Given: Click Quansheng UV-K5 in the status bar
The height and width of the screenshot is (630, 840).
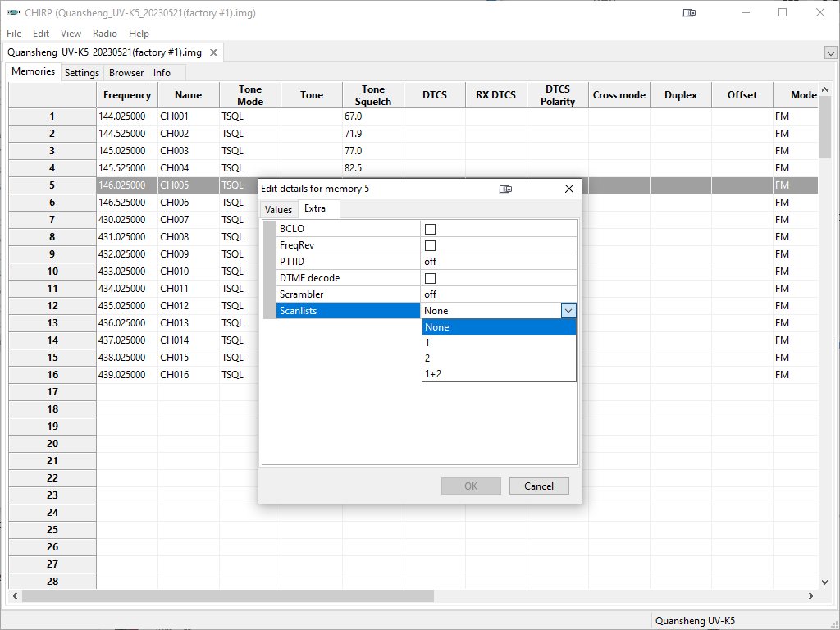Looking at the screenshot, I should coord(696,621).
